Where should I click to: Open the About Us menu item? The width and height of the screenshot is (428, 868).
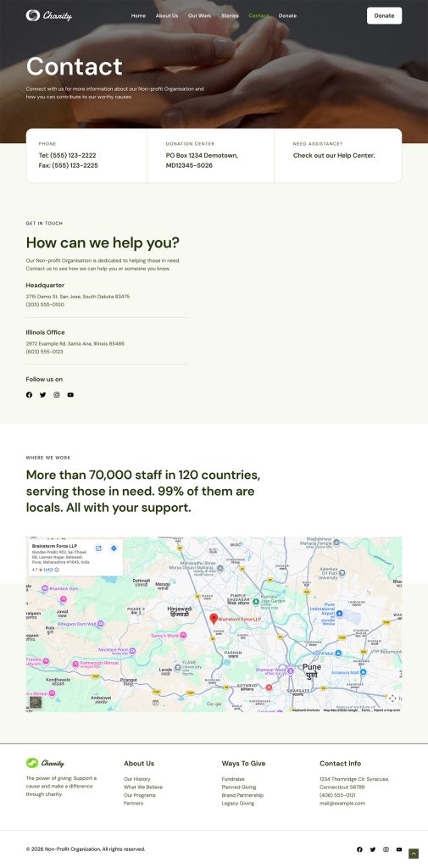(x=167, y=15)
